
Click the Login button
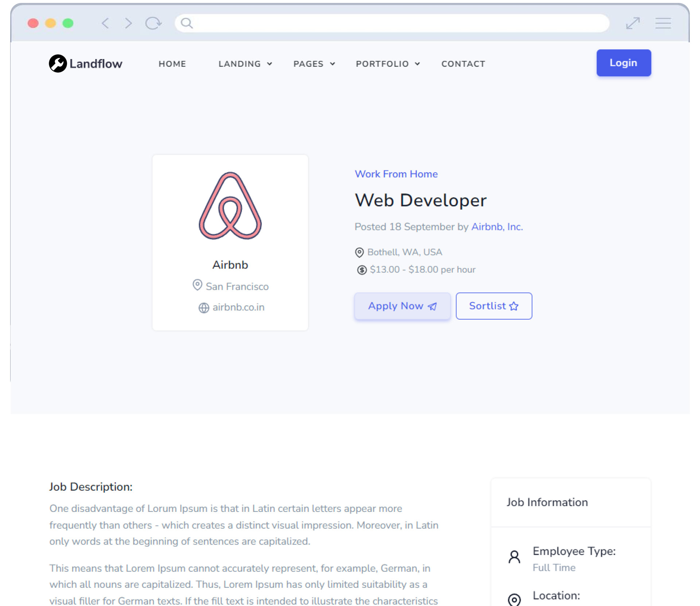pos(624,63)
